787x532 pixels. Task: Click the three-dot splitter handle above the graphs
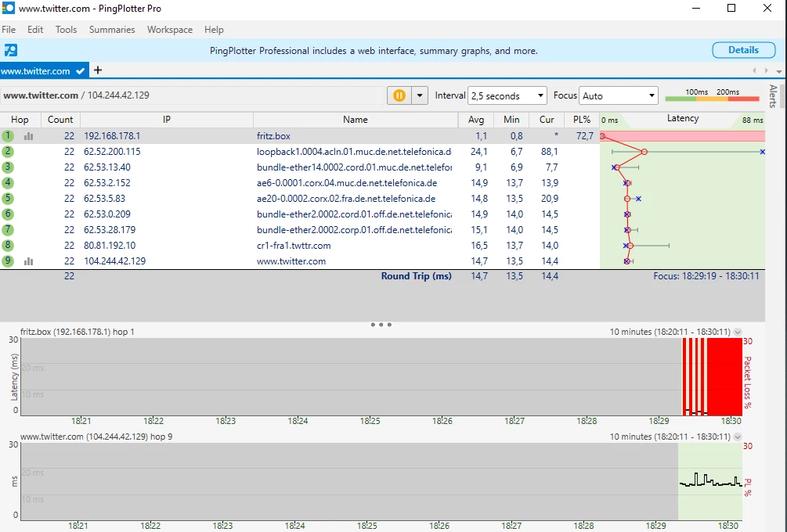(x=381, y=324)
